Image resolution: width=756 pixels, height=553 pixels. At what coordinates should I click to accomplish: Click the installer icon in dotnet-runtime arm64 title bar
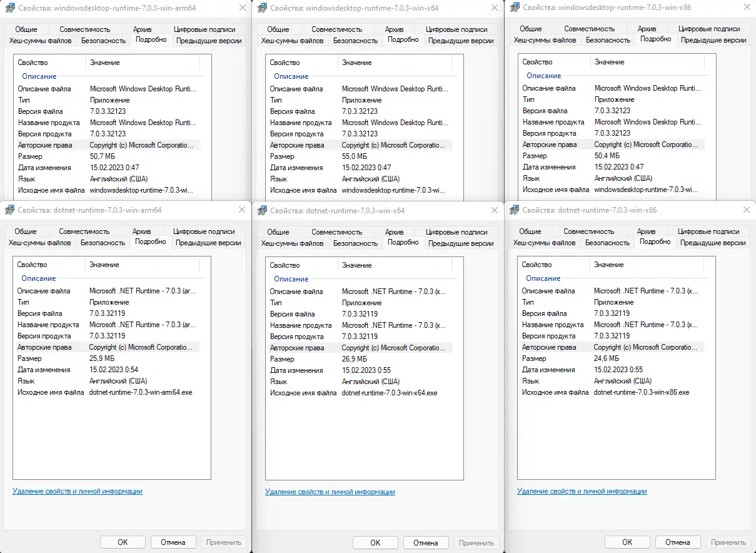(x=9, y=210)
